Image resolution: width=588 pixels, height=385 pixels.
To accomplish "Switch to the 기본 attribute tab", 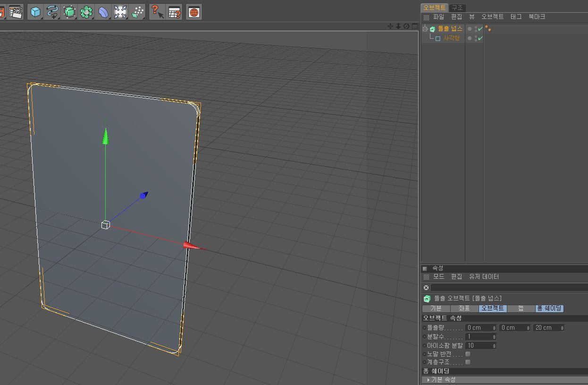I will click(x=436, y=308).
